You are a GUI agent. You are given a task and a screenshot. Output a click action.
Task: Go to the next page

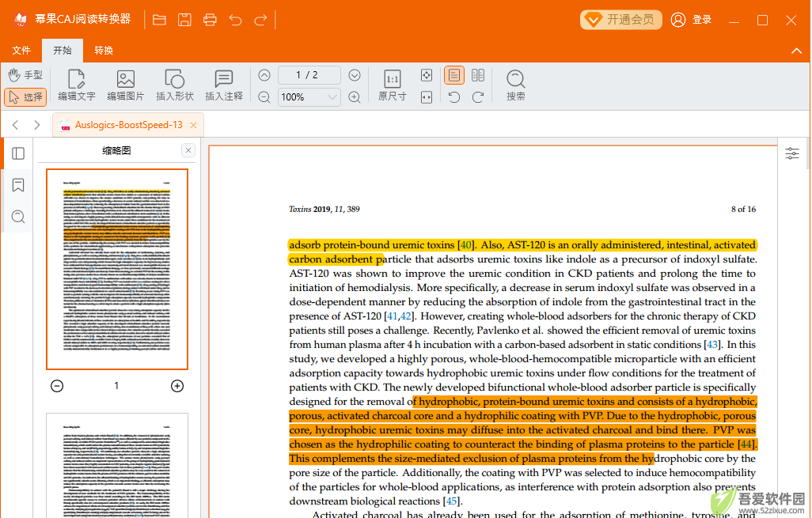[355, 75]
